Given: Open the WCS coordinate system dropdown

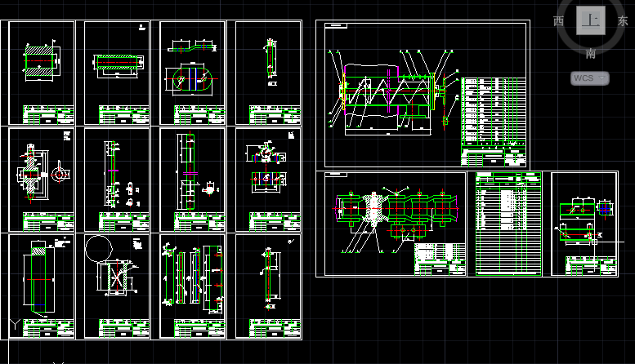Looking at the screenshot, I should click(x=590, y=78).
